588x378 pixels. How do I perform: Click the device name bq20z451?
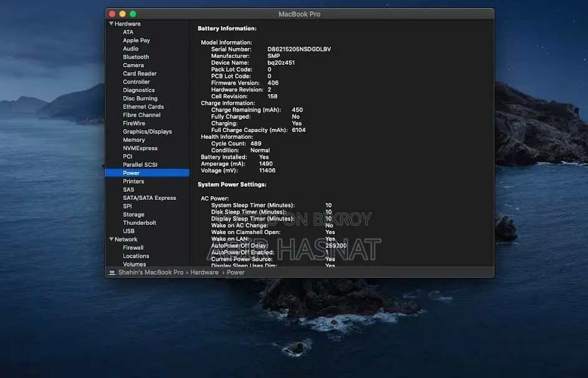281,62
